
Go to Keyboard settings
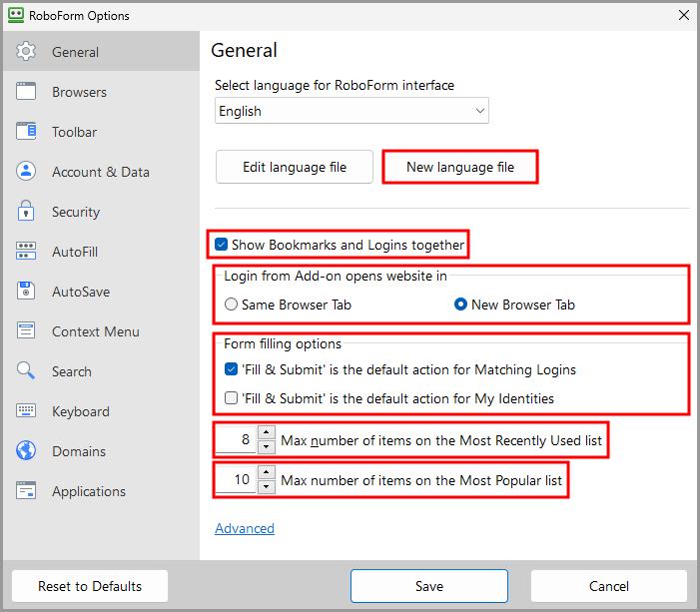[x=101, y=411]
